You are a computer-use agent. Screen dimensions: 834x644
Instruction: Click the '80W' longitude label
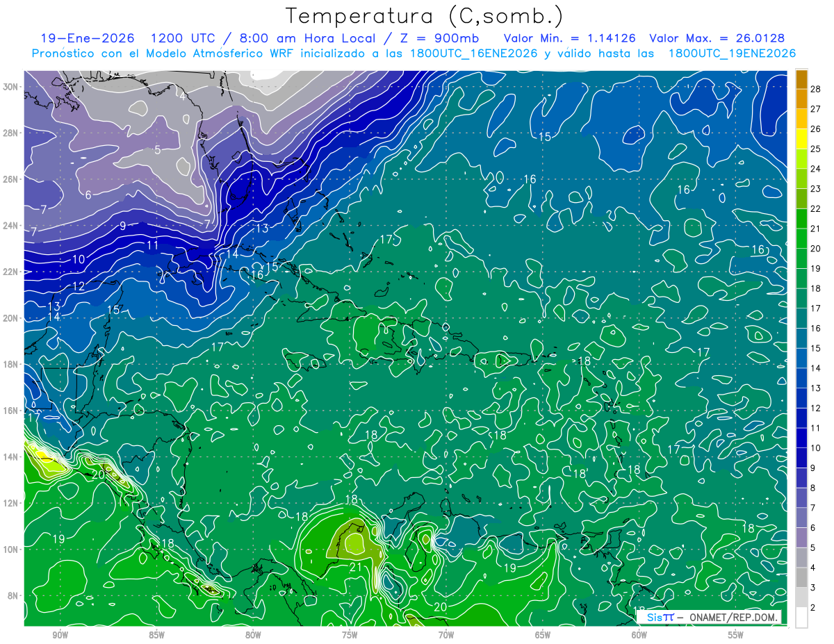[253, 635]
